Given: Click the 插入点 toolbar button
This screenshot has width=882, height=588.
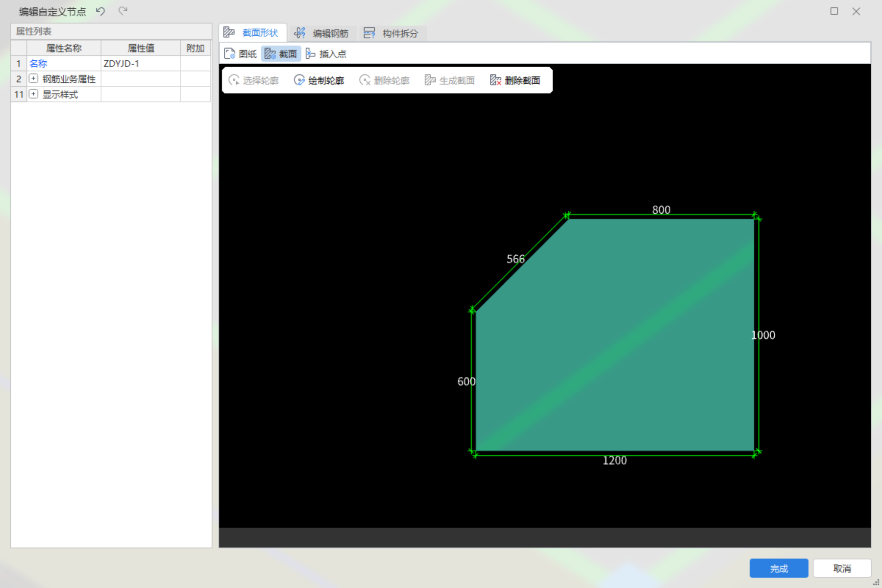Looking at the screenshot, I should coord(326,54).
